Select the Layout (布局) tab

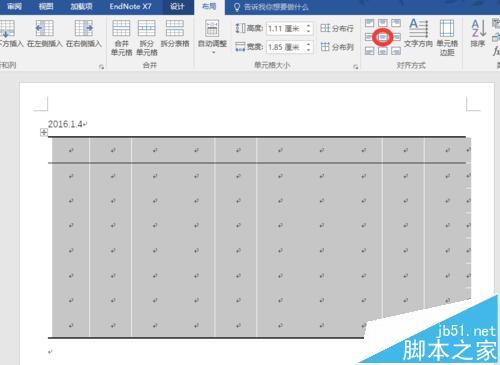209,7
